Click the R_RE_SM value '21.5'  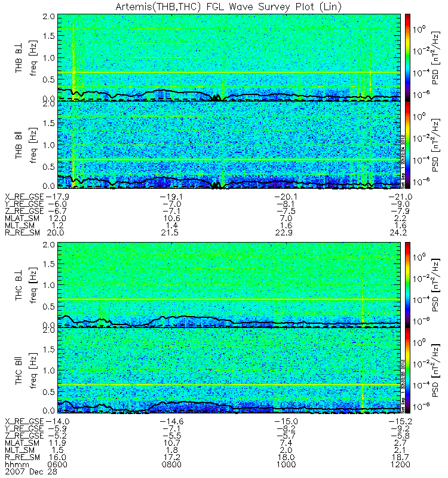pyautogui.click(x=170, y=232)
